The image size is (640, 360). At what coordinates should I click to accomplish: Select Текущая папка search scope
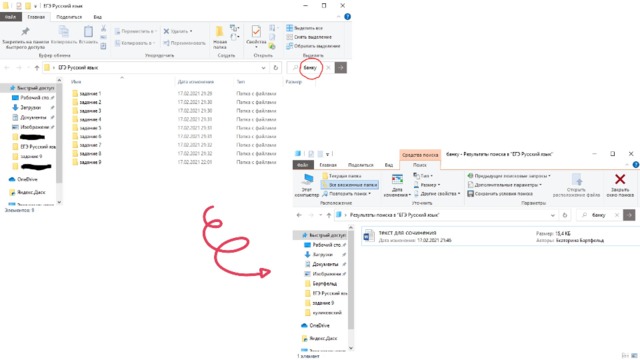click(342, 176)
